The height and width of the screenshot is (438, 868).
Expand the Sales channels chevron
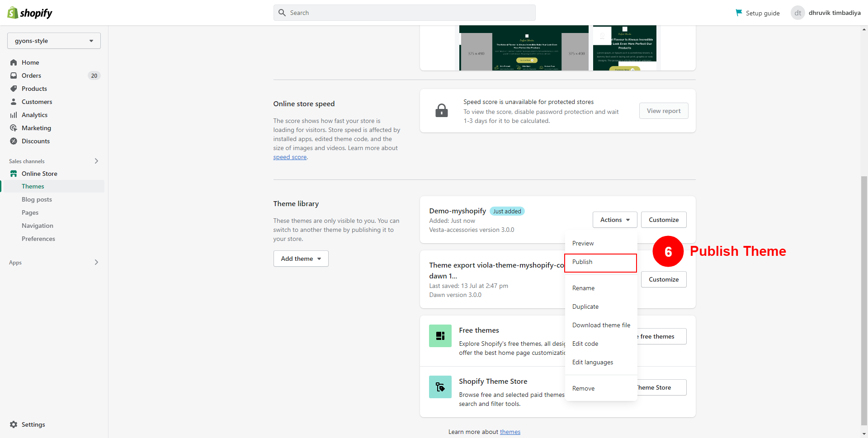96,161
